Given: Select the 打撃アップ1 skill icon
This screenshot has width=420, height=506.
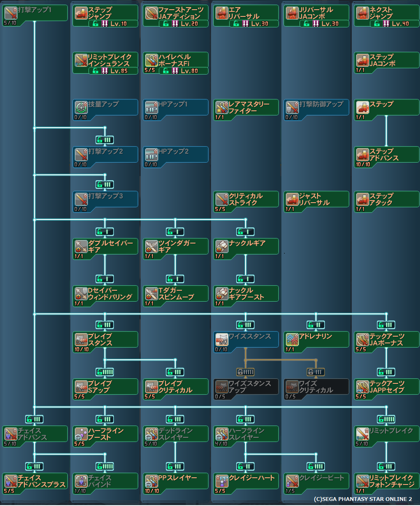Looking at the screenshot, I should point(11,13).
